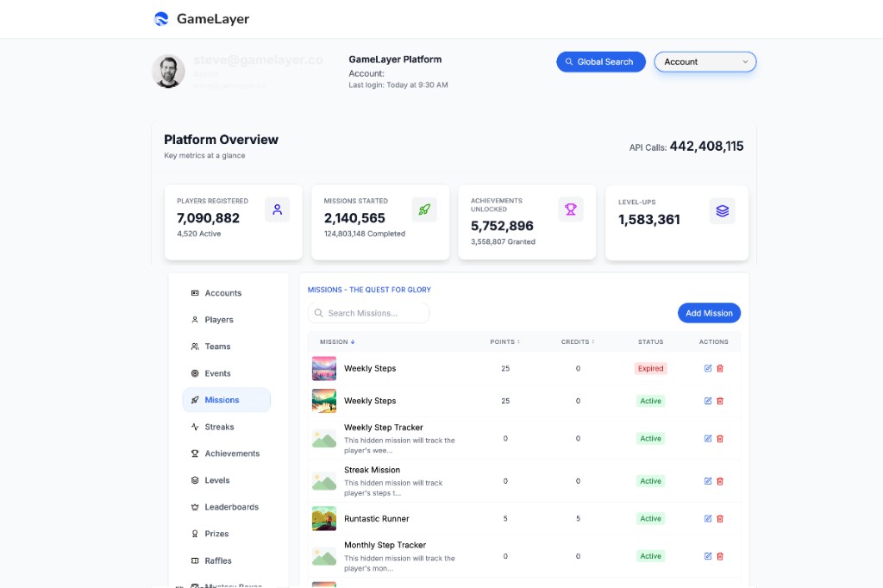
Task: Expand the Account dropdown
Action: tap(705, 62)
